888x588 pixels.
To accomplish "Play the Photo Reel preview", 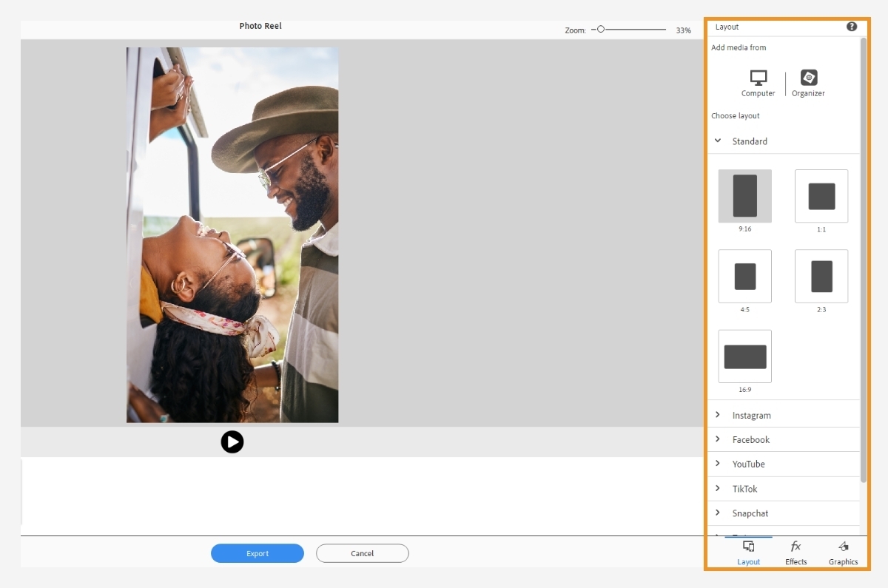I will 232,442.
